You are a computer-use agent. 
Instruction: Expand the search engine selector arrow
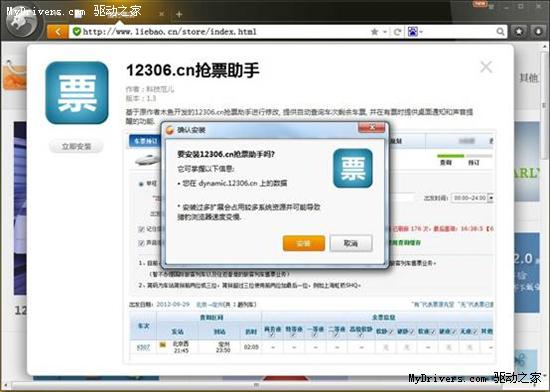tap(421, 32)
